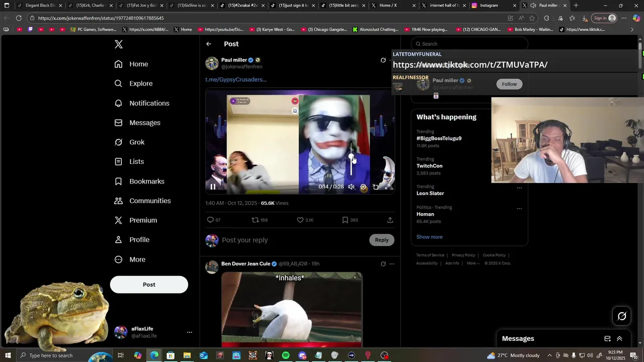Image resolution: width=644 pixels, height=362 pixels.
Task: Click the browser Sign in button
Action: point(604,18)
